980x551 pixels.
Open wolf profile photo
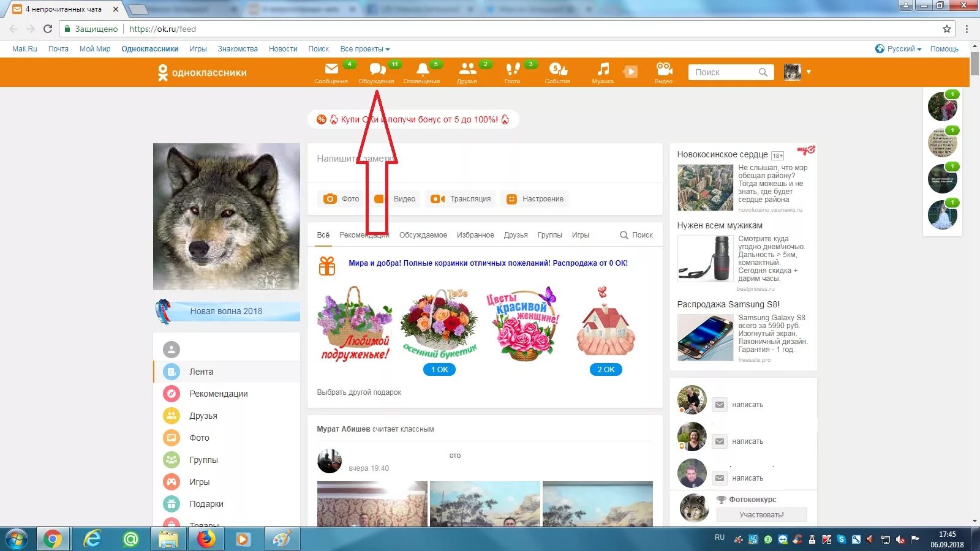[x=226, y=217]
